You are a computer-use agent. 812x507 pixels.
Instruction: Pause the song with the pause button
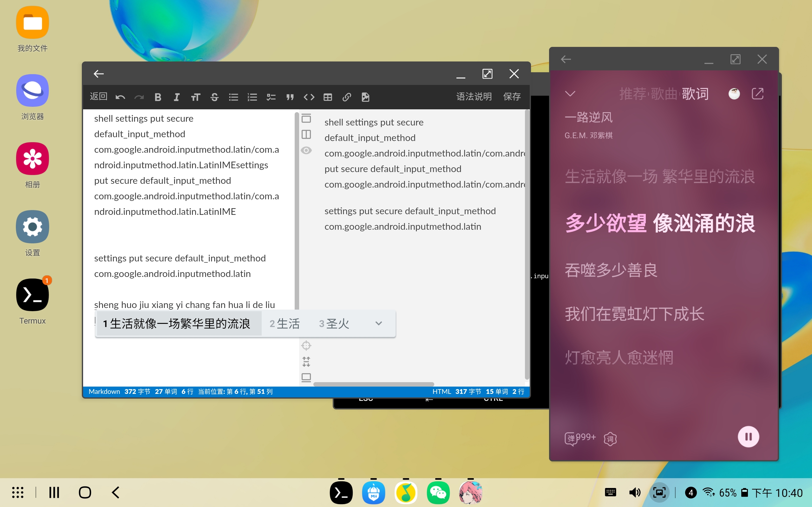pyautogui.click(x=749, y=436)
